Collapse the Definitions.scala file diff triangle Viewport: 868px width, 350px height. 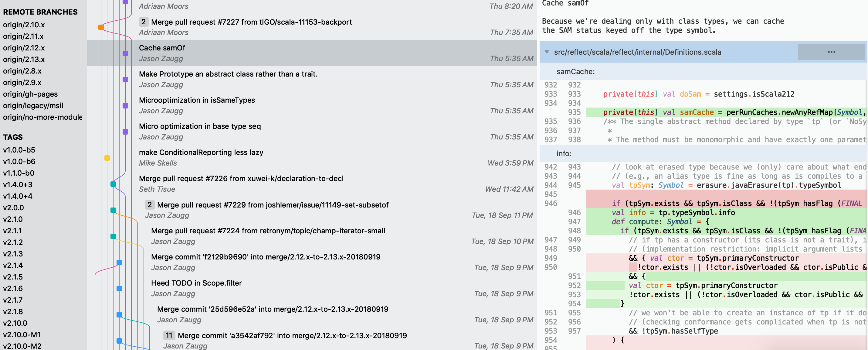coord(547,52)
